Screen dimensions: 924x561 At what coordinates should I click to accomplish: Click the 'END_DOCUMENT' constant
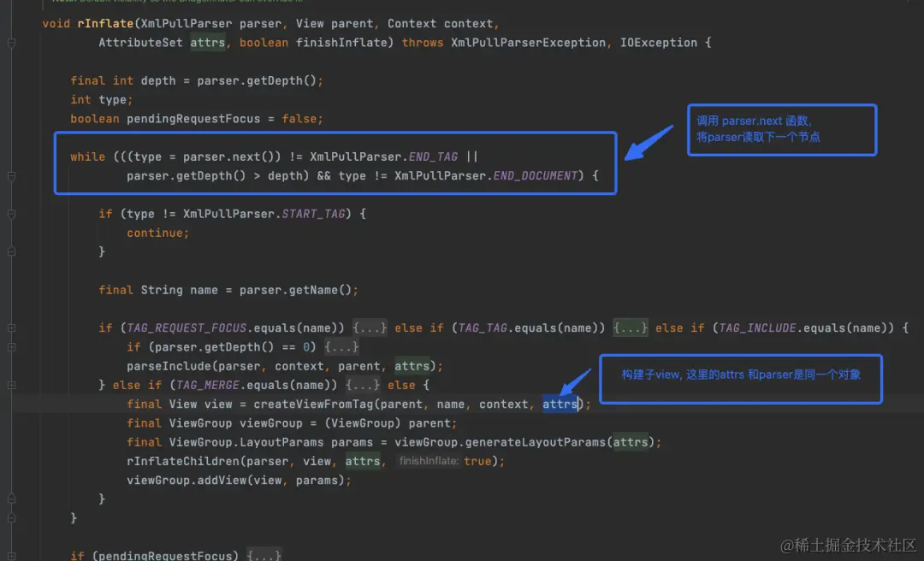pos(535,175)
